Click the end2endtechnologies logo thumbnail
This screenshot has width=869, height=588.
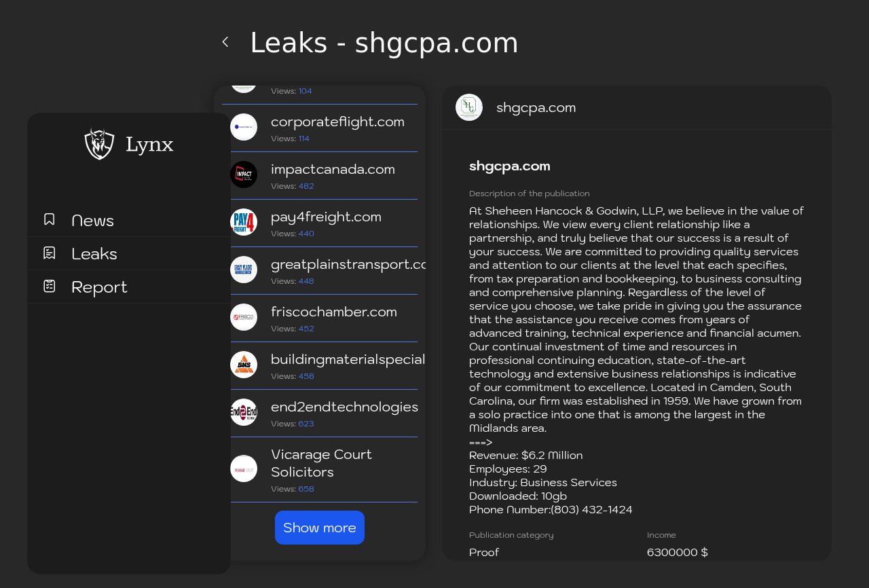point(244,412)
